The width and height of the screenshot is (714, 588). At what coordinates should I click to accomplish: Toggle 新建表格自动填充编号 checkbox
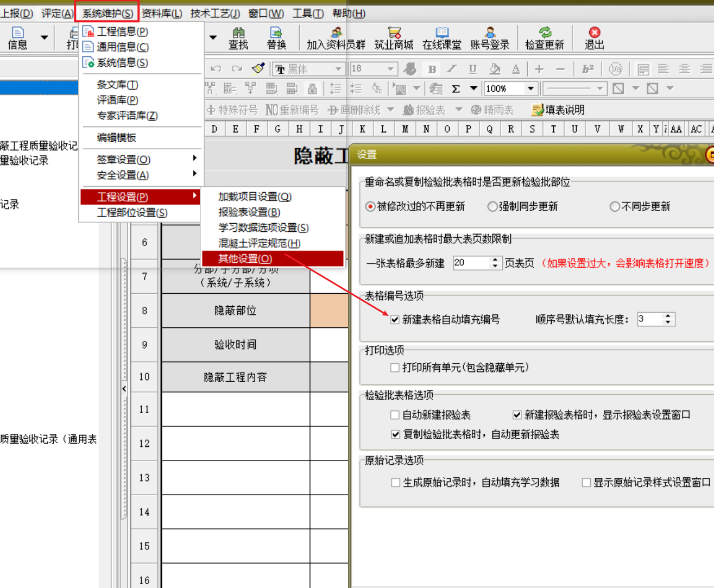point(395,319)
